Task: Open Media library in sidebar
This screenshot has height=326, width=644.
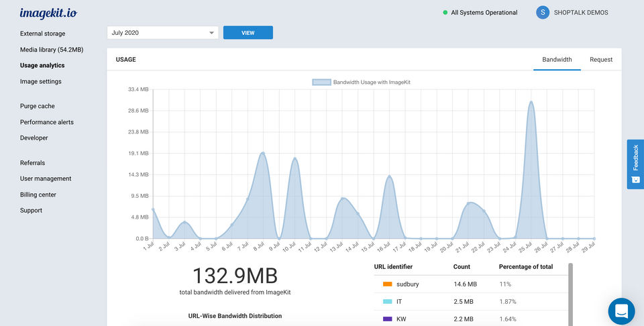Action: coord(51,50)
